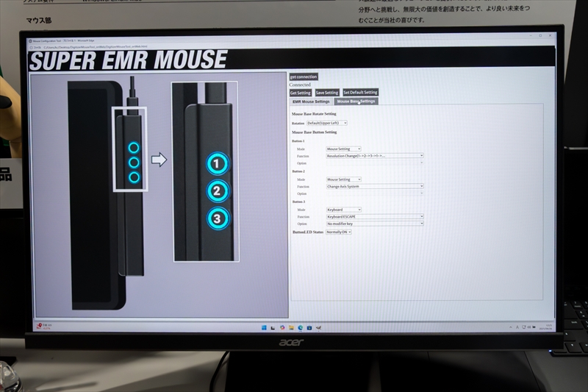
Task: Click the Connected status text
Action: [300, 85]
